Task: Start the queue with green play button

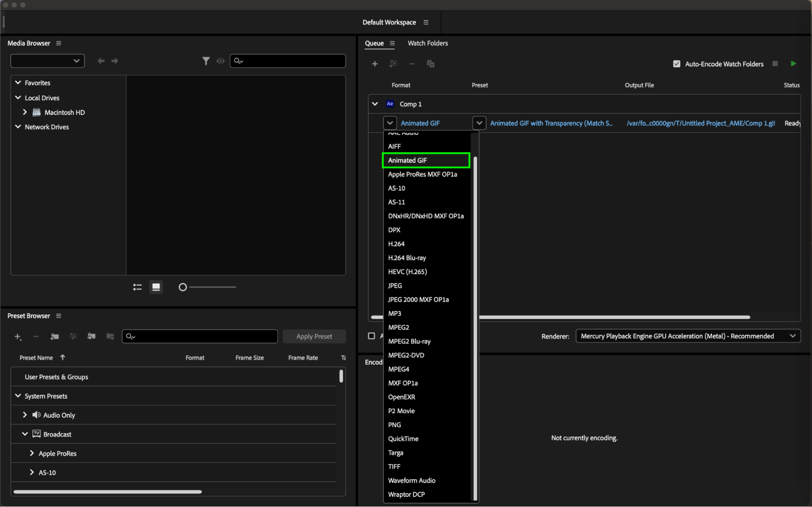Action: pos(793,64)
